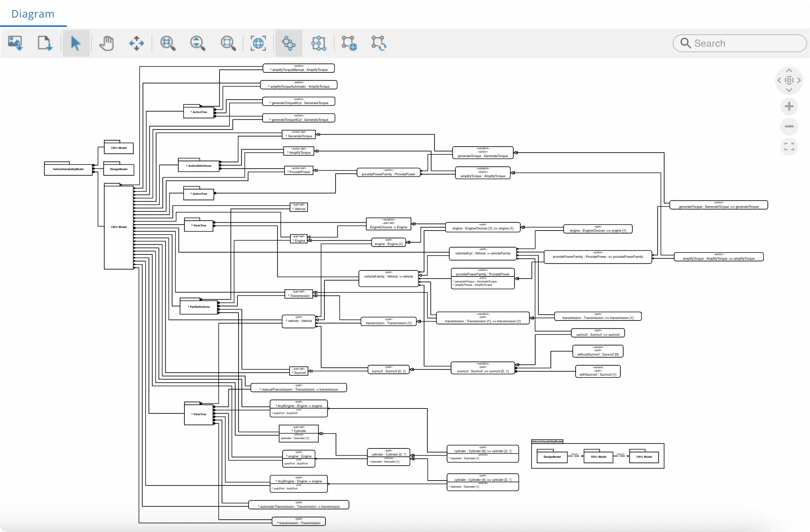The image size is (810, 532).
Task: Select the zoom-in tool
Action: point(167,43)
